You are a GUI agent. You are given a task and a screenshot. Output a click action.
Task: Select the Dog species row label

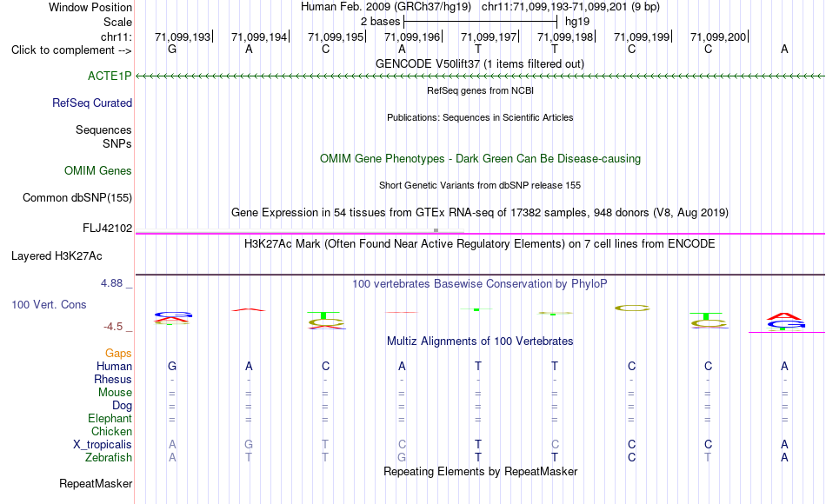(123, 406)
